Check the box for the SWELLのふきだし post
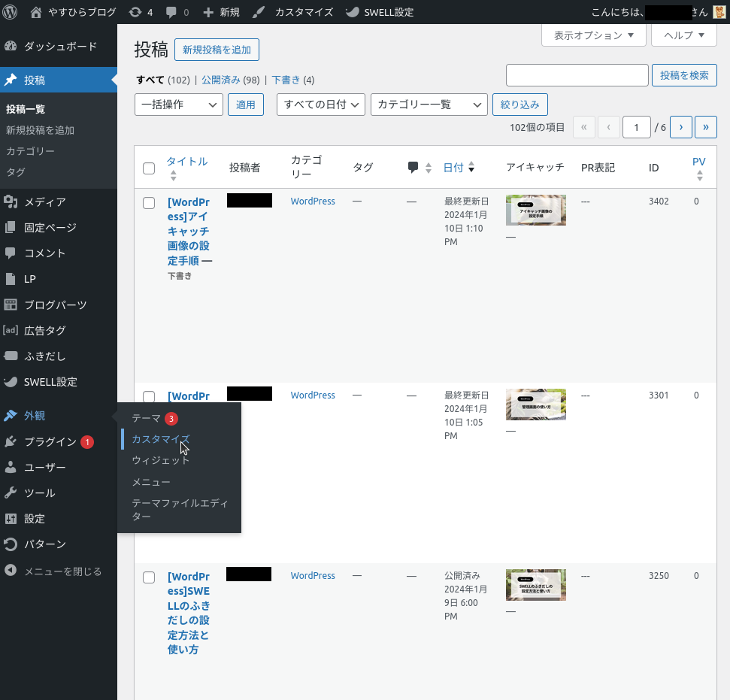This screenshot has height=700, width=730. click(x=149, y=577)
